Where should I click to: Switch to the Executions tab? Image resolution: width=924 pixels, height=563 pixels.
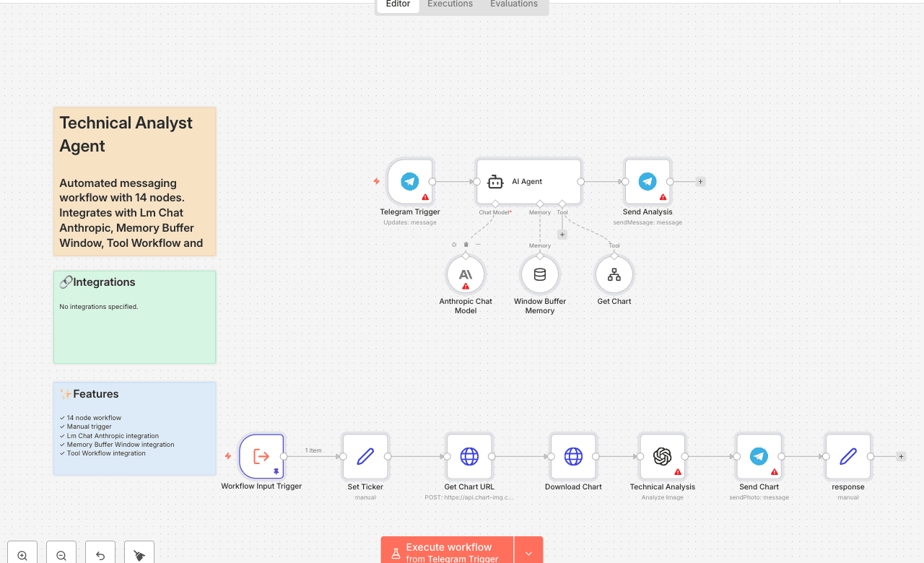click(x=450, y=4)
